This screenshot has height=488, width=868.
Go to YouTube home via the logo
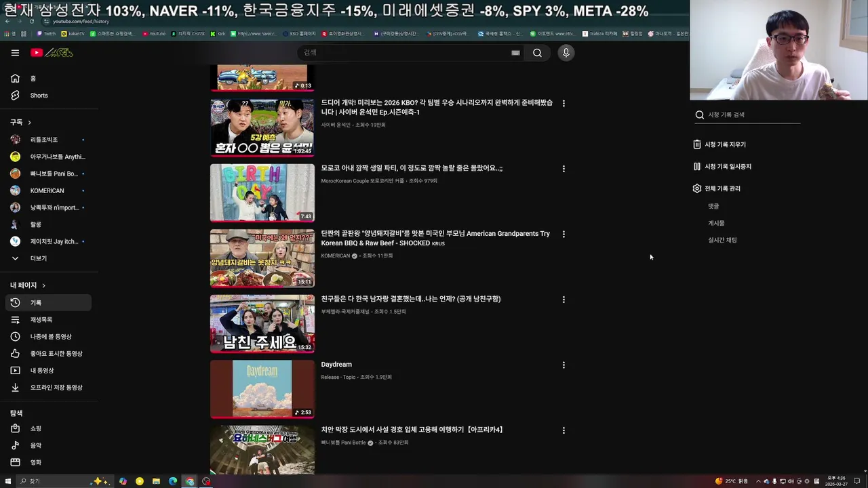point(52,53)
